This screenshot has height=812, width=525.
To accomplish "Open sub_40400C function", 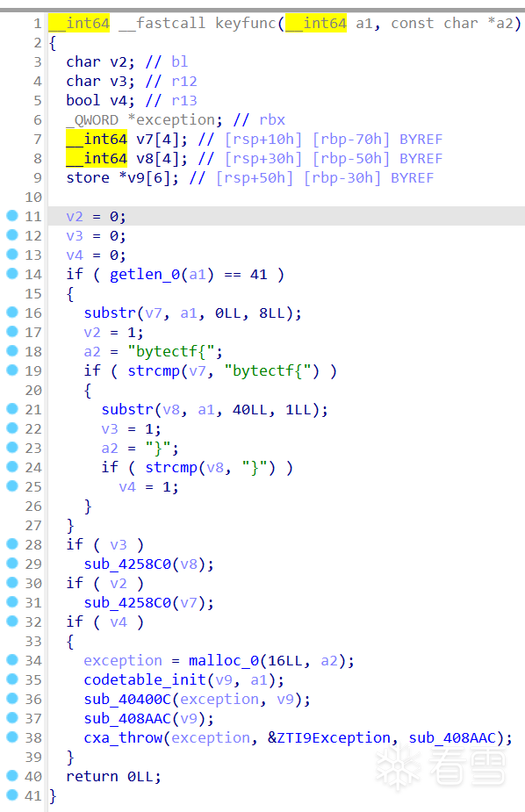I will [127, 699].
